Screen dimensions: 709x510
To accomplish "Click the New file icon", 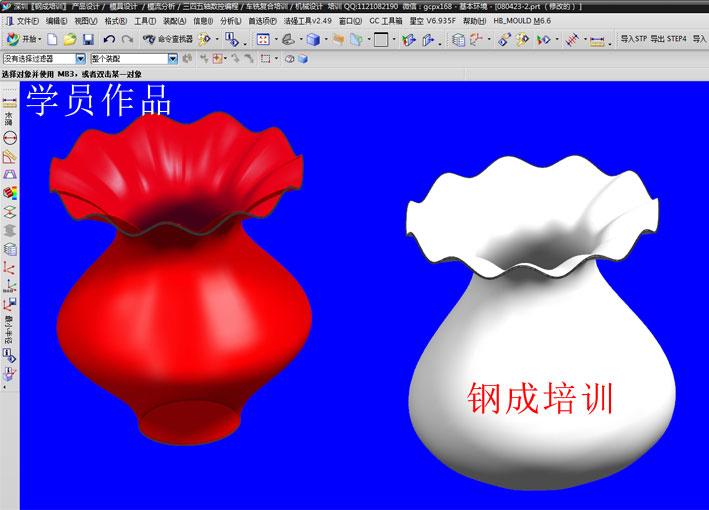I will coord(52,39).
